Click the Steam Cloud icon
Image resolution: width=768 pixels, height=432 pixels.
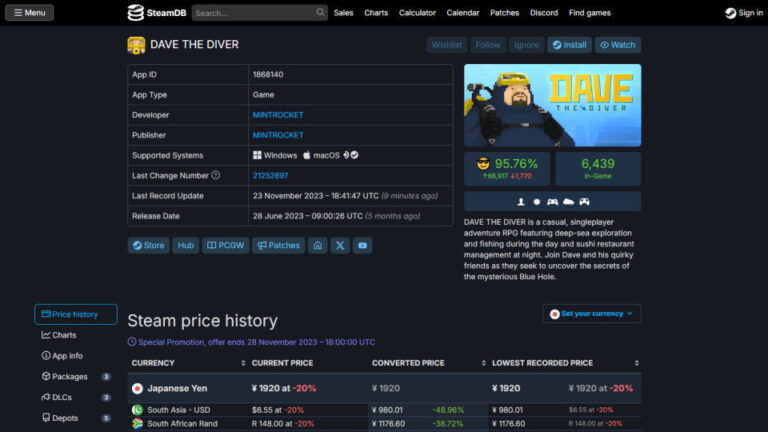tap(568, 201)
